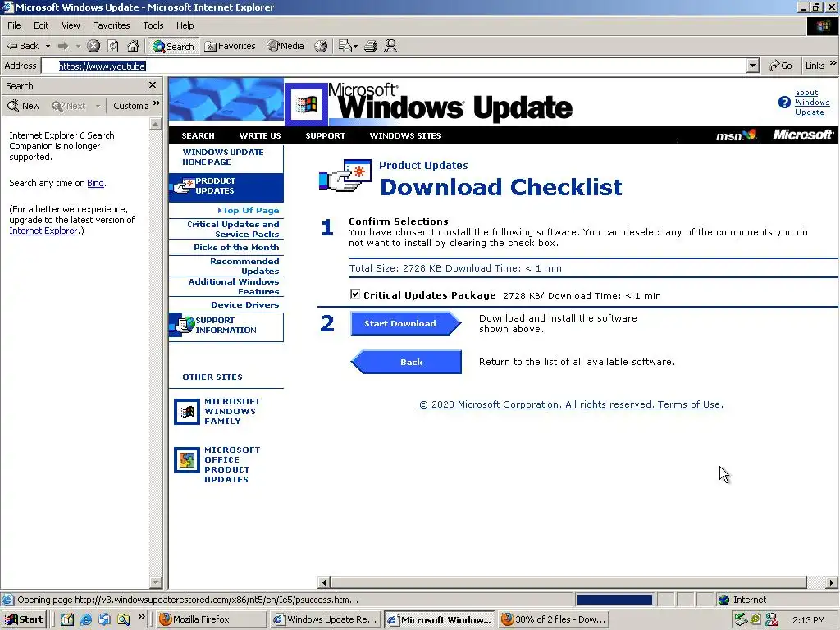Image resolution: width=840 pixels, height=630 pixels.
Task: Click the Search panel scroll-down arrow
Action: [x=155, y=582]
